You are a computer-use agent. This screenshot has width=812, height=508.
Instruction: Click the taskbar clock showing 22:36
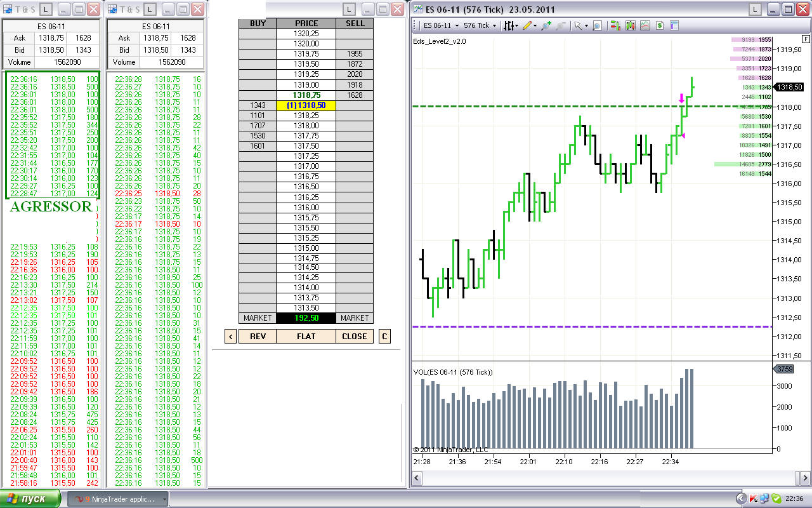click(x=796, y=499)
